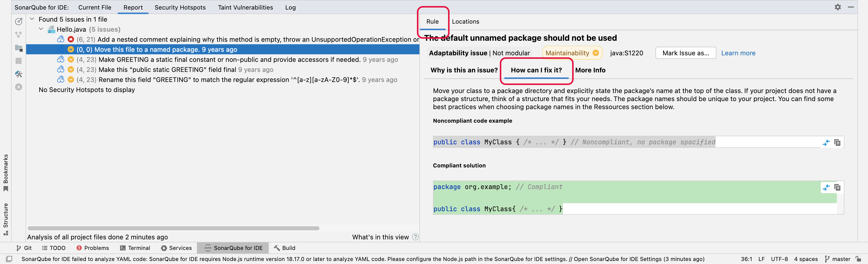This screenshot has width=868, height=264.
Task: Switch to the Locations tab
Action: 465,22
